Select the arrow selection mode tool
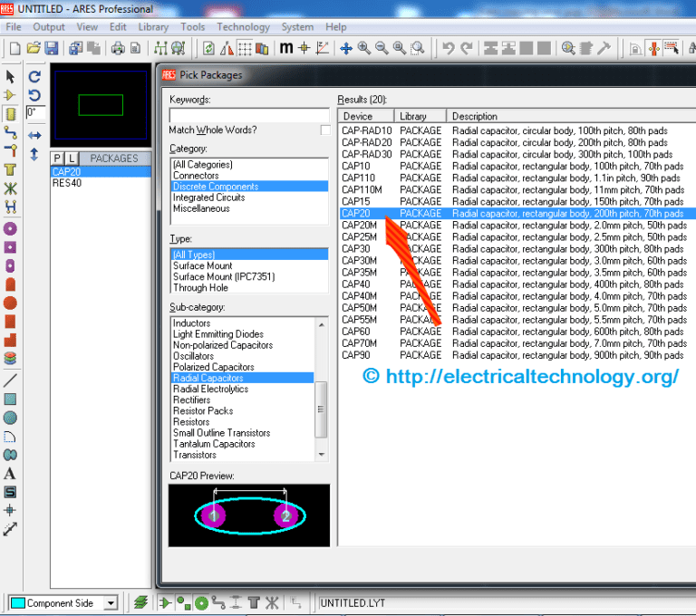The width and height of the screenshot is (696, 616). coord(11,78)
